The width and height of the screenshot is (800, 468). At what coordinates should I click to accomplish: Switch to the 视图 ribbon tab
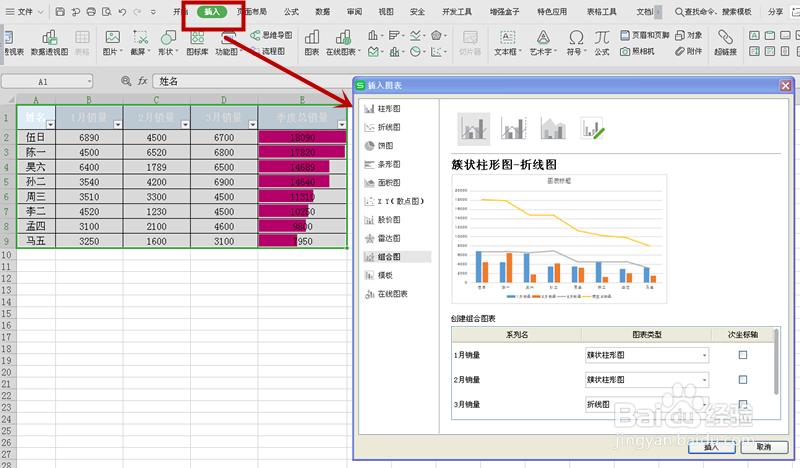tap(386, 11)
